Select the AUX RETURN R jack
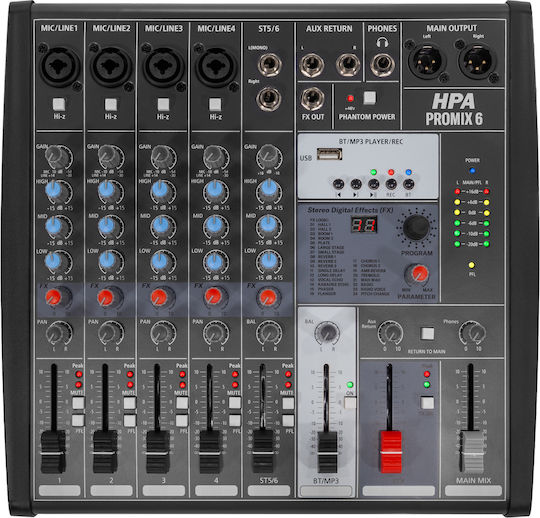The image size is (540, 518). 348,65
